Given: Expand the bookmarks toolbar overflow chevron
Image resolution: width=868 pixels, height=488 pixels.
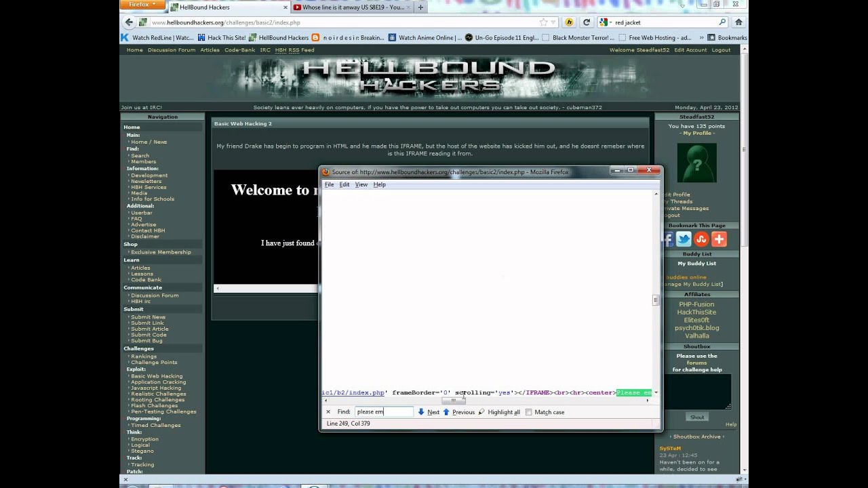Looking at the screenshot, I should (701, 38).
